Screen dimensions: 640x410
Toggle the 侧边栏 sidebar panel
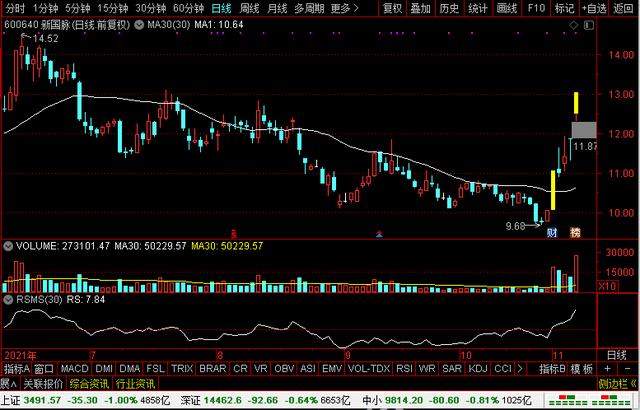coord(613,383)
